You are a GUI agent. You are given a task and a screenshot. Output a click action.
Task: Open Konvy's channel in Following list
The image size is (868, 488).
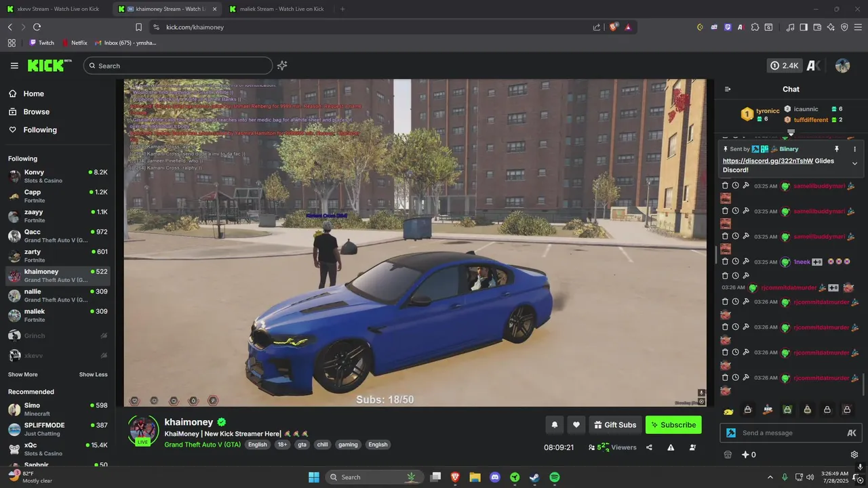pyautogui.click(x=58, y=176)
